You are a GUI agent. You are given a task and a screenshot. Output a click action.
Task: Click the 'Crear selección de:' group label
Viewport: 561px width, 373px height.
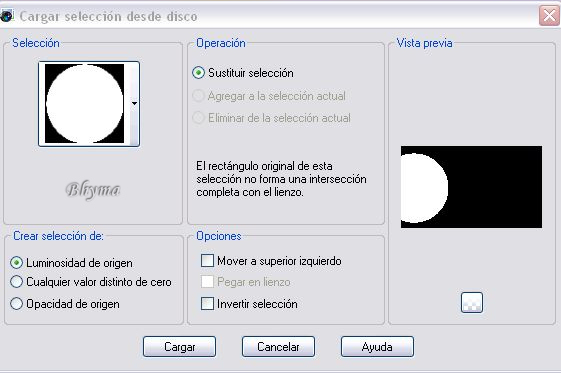click(58, 236)
